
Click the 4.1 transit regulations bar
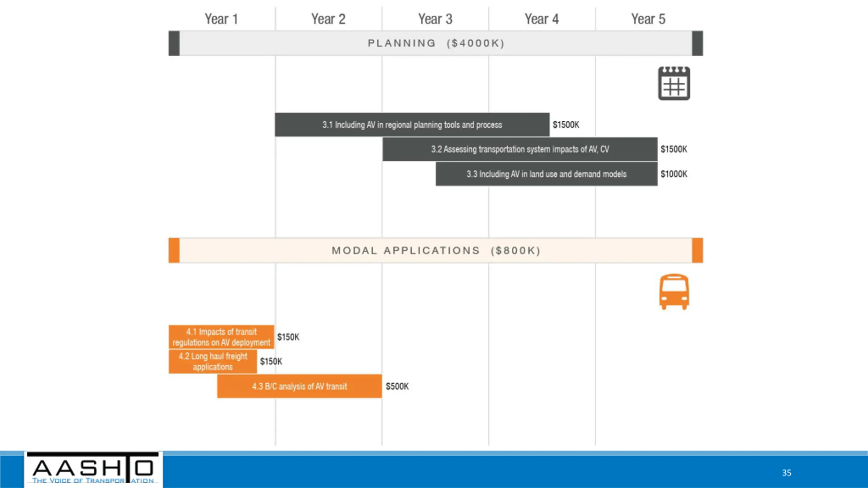pos(221,337)
